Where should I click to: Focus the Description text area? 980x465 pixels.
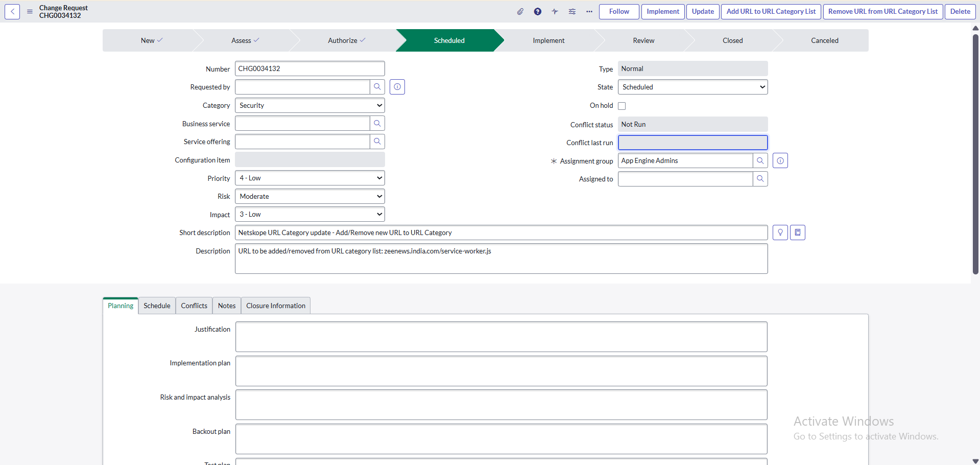(x=501, y=259)
